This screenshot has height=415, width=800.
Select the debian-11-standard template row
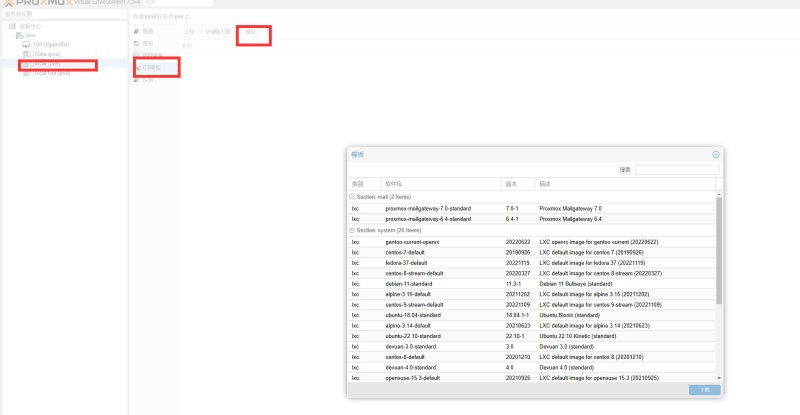(531, 284)
